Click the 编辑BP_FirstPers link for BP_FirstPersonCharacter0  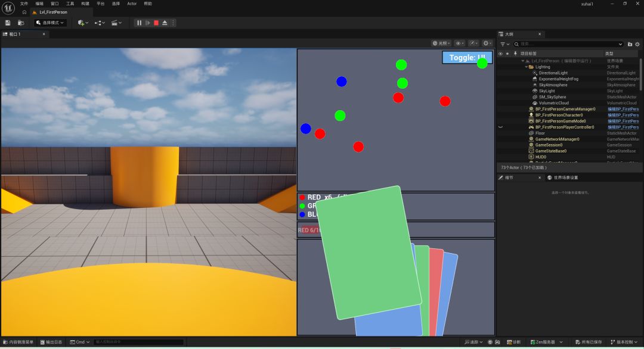[x=623, y=115]
